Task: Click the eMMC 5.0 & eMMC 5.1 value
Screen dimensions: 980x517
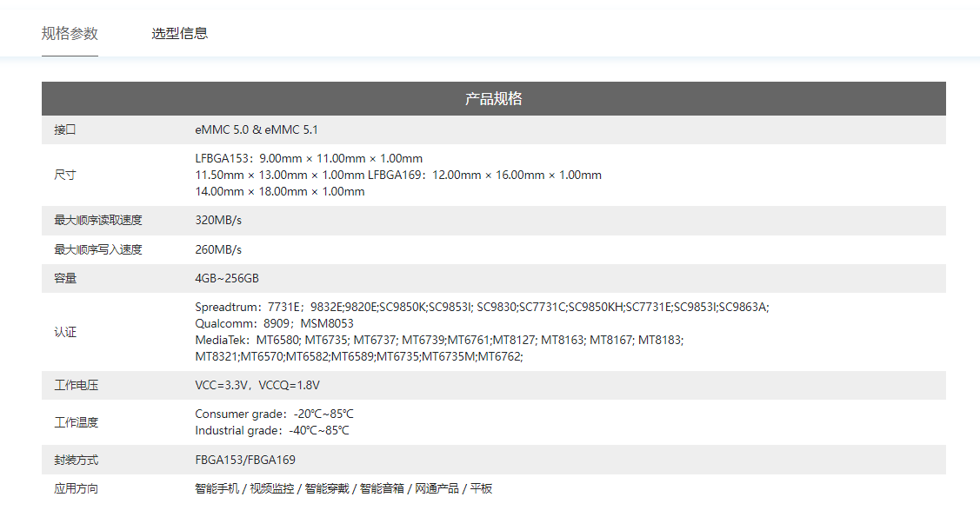Action: pyautogui.click(x=257, y=129)
